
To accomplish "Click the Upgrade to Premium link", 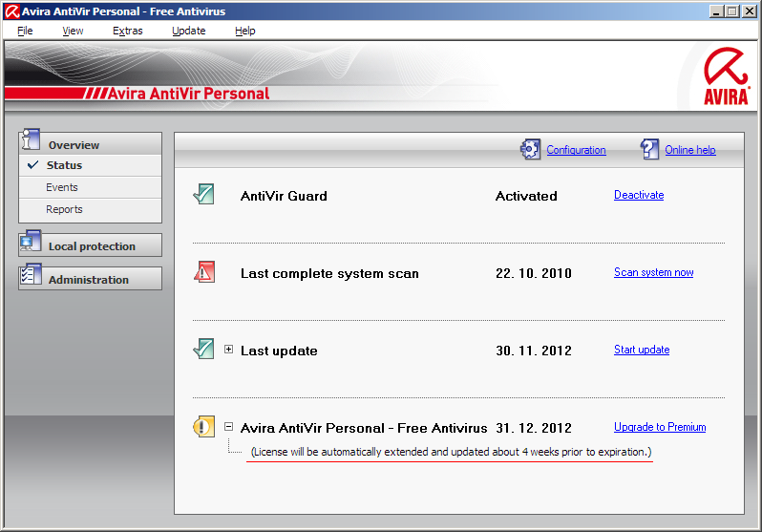I will coord(659,427).
